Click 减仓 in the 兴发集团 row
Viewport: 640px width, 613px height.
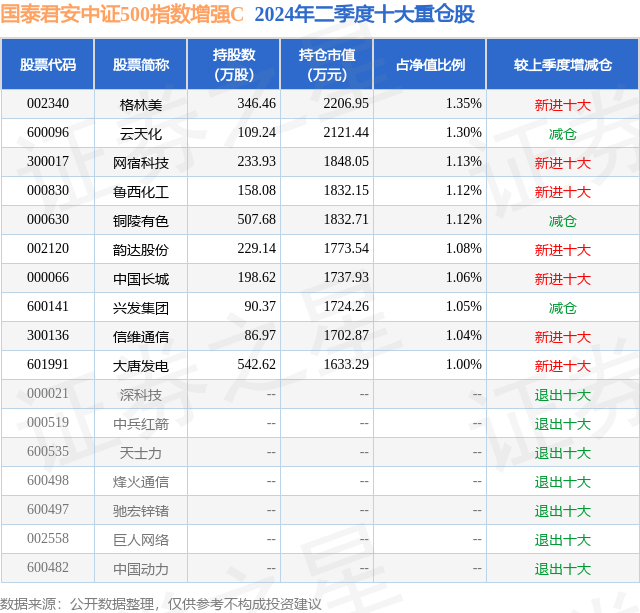[562, 308]
